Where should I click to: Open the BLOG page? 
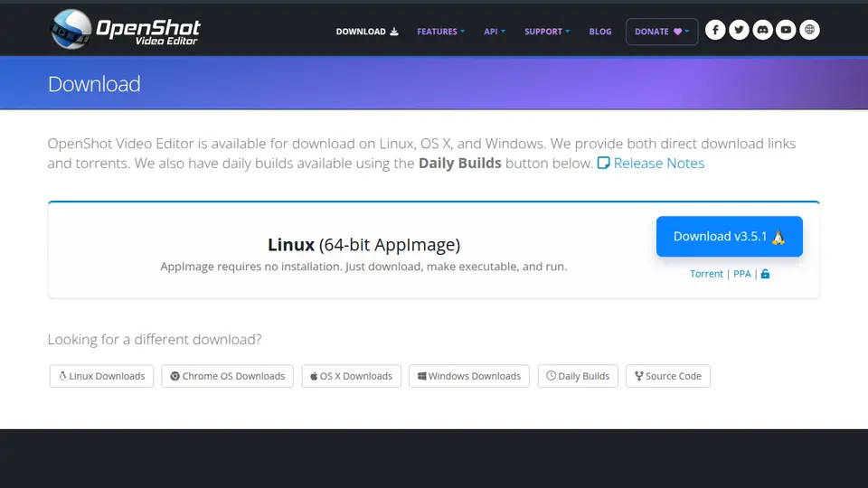pyautogui.click(x=600, y=32)
